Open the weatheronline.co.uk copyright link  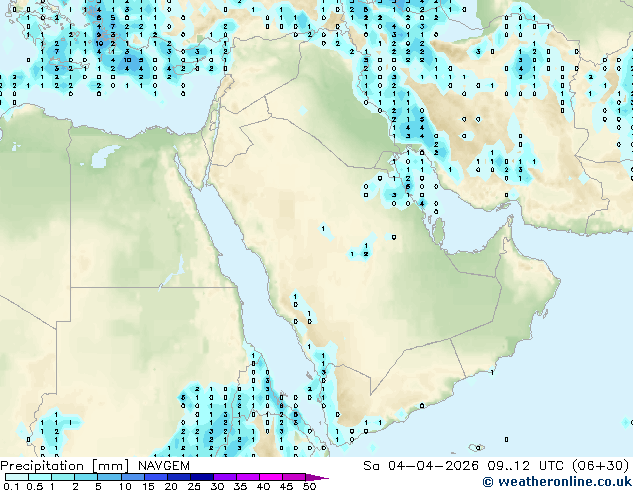pyautogui.click(x=557, y=482)
